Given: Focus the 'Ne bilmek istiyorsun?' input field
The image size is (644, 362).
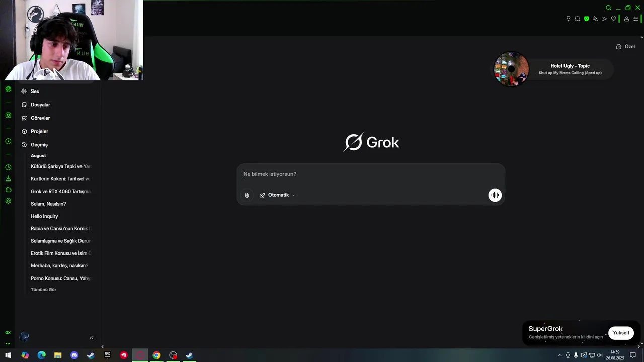Looking at the screenshot, I should tap(371, 174).
